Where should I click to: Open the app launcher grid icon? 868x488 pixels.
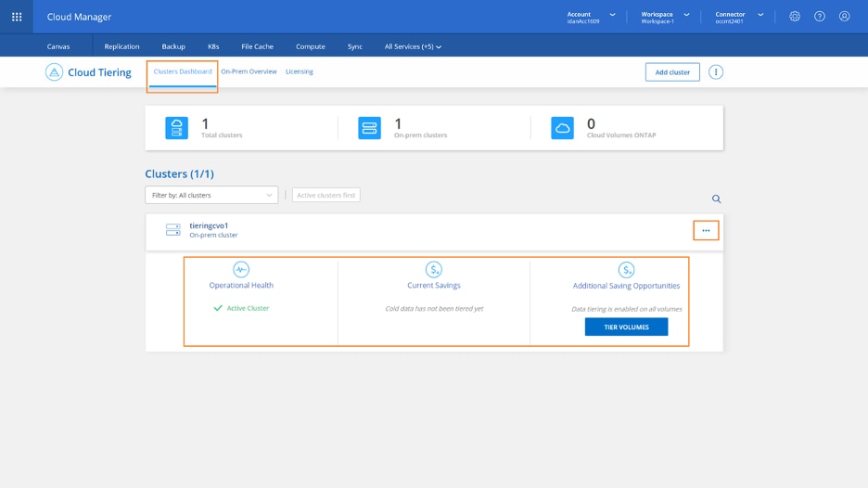[17, 17]
